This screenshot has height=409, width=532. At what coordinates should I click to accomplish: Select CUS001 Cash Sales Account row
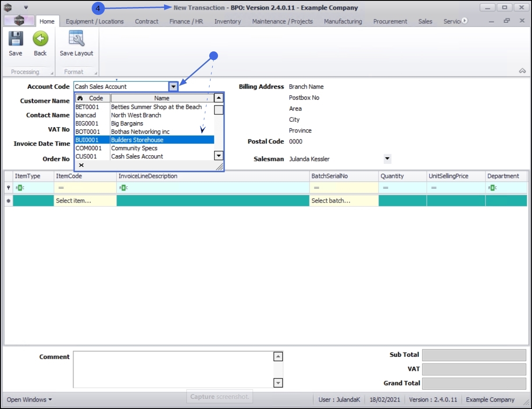pos(144,156)
